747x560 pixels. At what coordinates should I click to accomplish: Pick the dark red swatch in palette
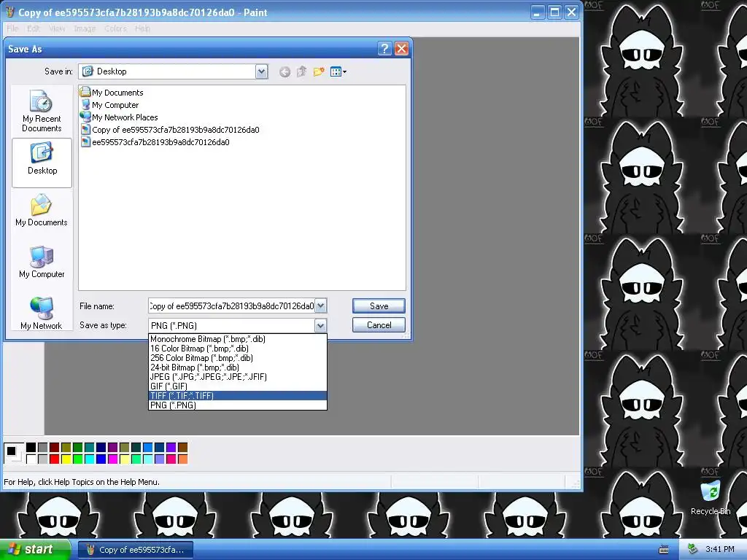tap(54, 447)
